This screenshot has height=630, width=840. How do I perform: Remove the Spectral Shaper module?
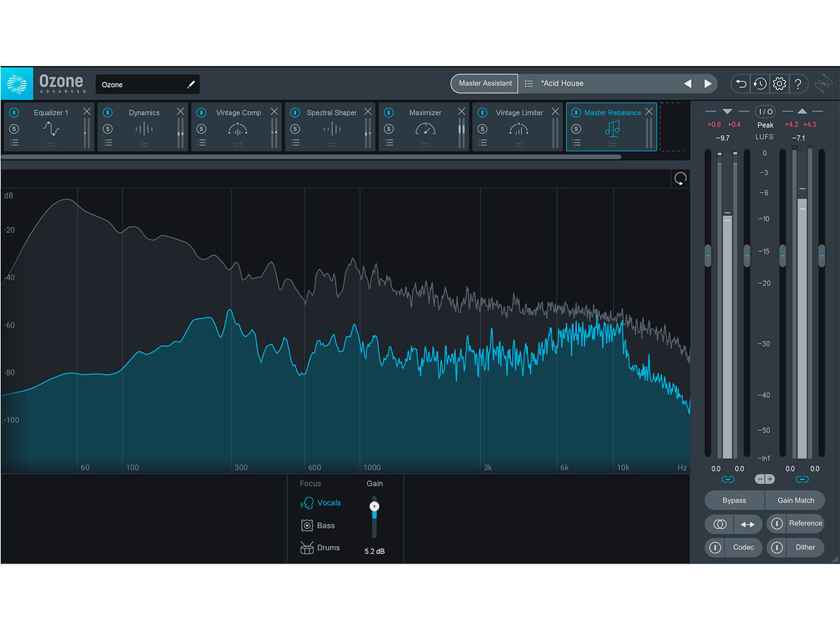368,112
